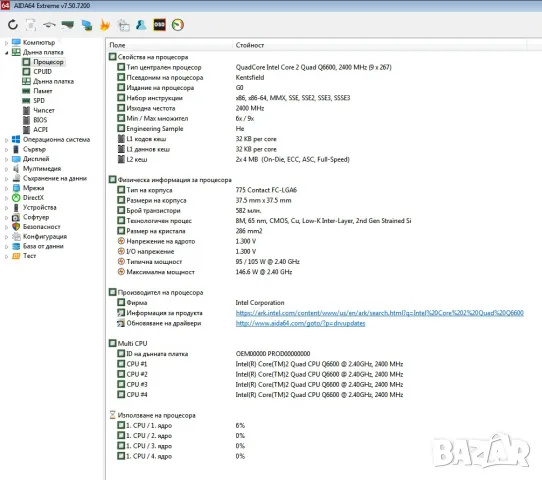Image resolution: width=542 pixels, height=480 pixels.
Task: Expand the Компютър tree node
Action: (6, 43)
